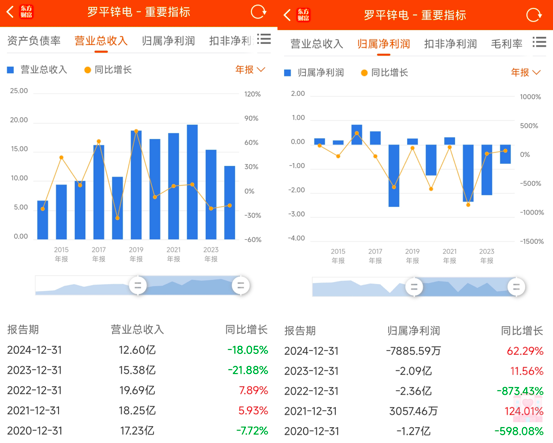Tap 报告期 column header in revenue table
This screenshot has width=553, height=443.
coord(23,329)
